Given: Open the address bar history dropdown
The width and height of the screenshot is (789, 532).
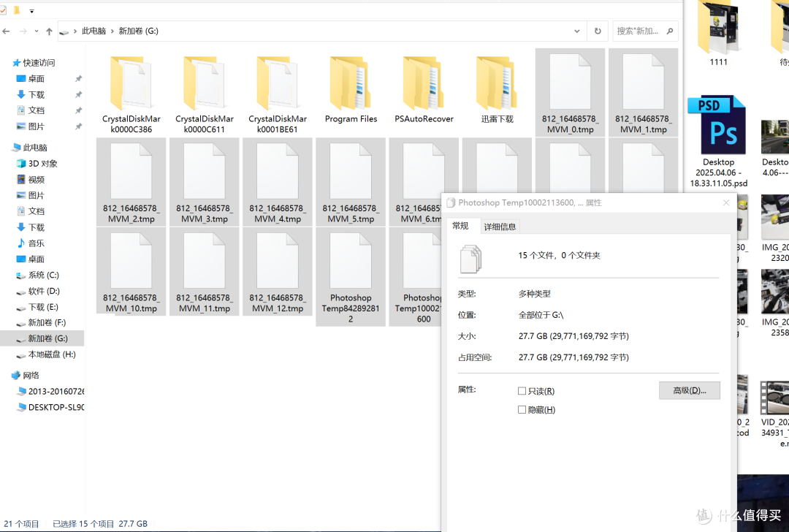Looking at the screenshot, I should (576, 31).
